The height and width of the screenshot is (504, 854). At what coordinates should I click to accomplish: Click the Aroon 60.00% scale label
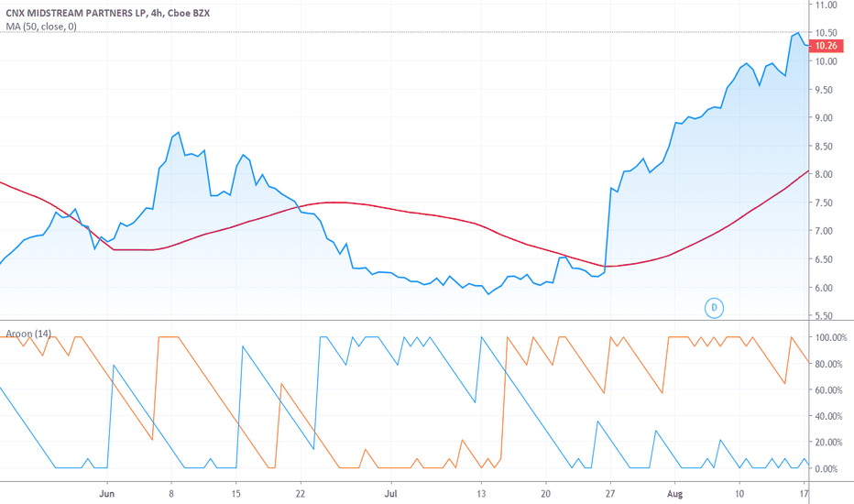point(828,390)
